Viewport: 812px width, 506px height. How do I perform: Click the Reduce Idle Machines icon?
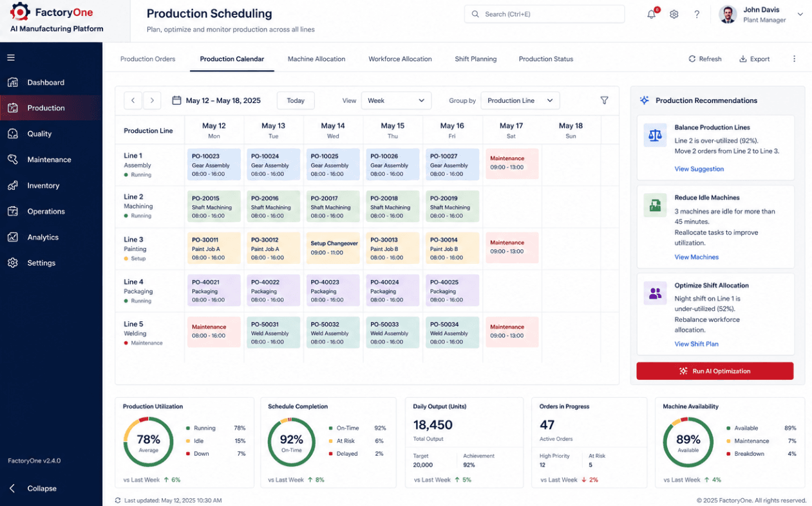pos(655,205)
